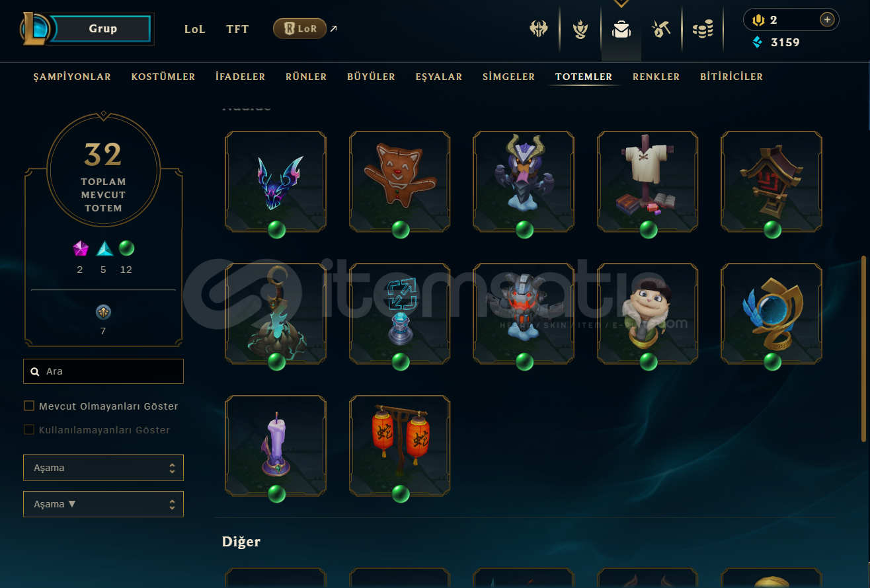
Task: Open the Profile helmet icon
Action: click(539, 29)
